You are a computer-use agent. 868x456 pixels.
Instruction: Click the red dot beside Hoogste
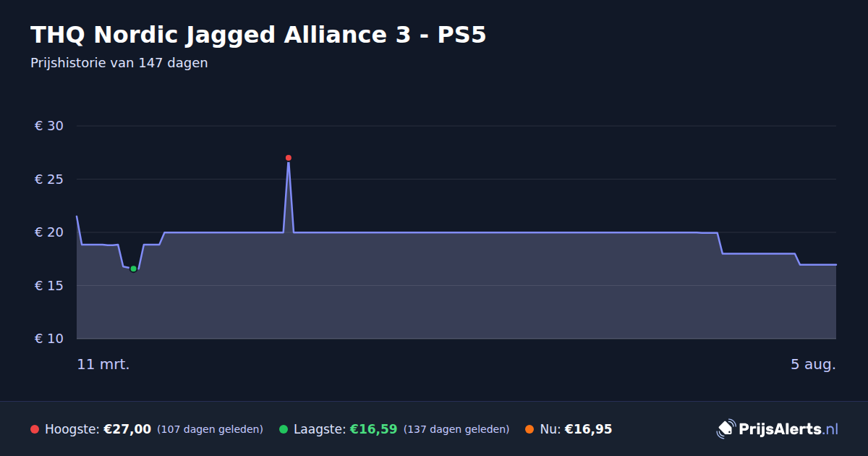[x=35, y=429]
